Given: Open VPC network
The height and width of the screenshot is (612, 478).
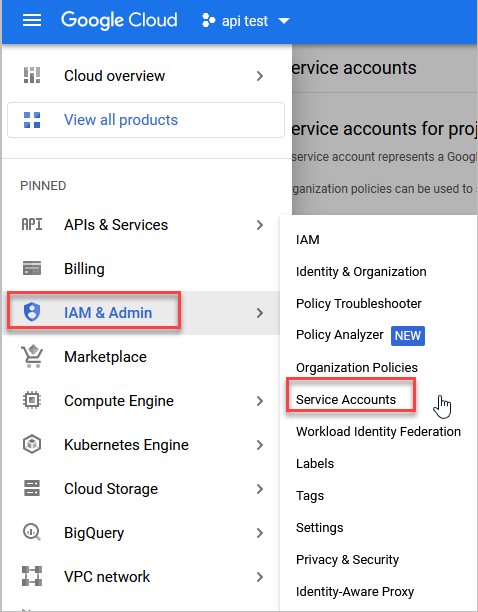Looking at the screenshot, I should [x=107, y=576].
